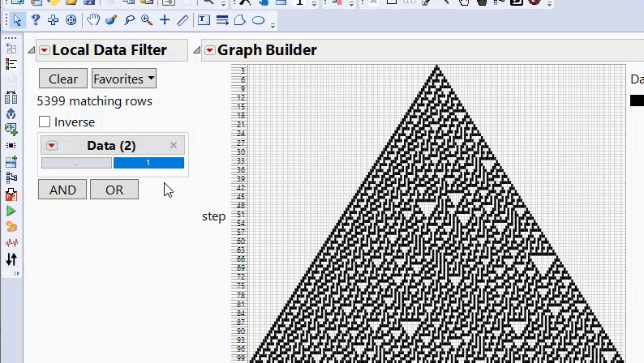Choose the stacked lines arrow tool
644x363 pixels.
222,19
